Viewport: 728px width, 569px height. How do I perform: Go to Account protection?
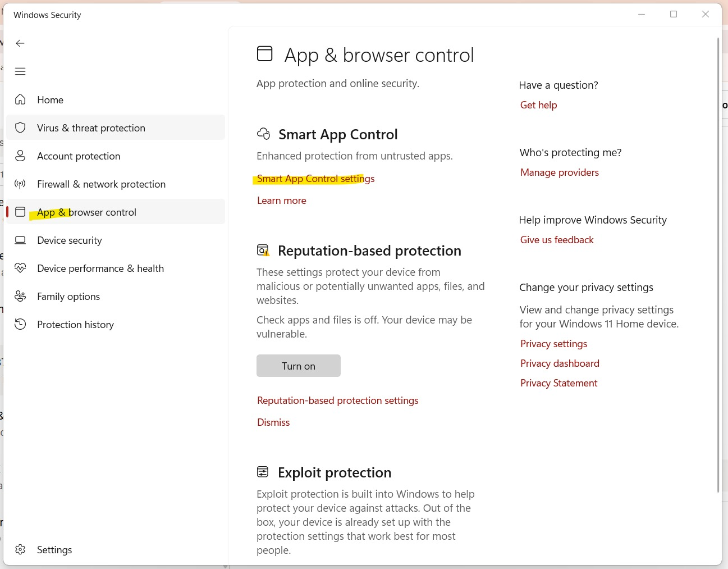click(116, 156)
